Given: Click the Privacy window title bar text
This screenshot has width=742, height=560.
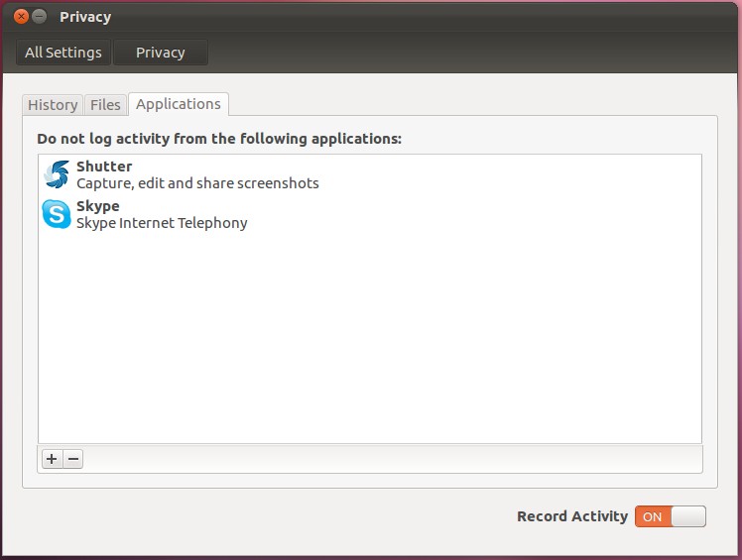Looking at the screenshot, I should (x=85, y=17).
